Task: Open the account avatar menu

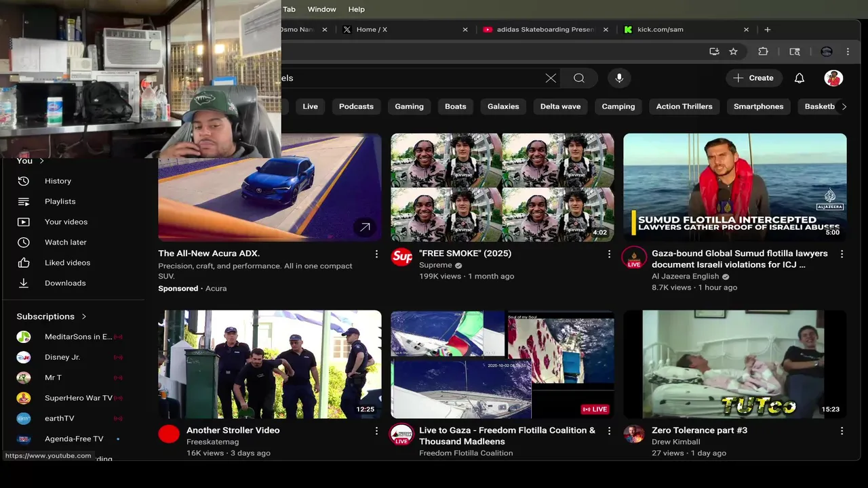Action: click(x=833, y=78)
